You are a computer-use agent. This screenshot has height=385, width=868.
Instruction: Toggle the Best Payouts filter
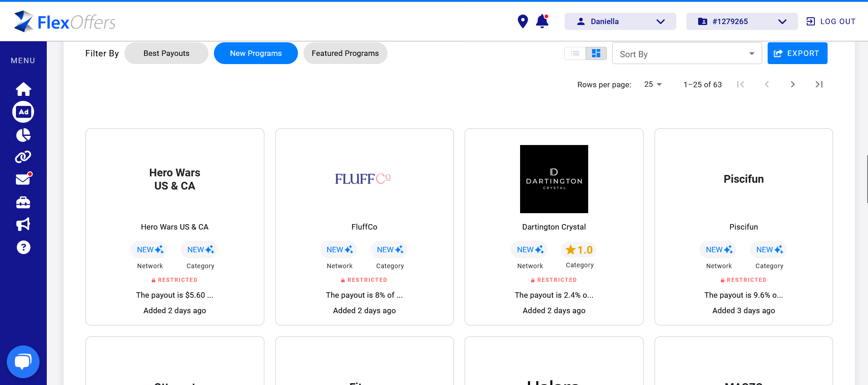click(x=166, y=53)
